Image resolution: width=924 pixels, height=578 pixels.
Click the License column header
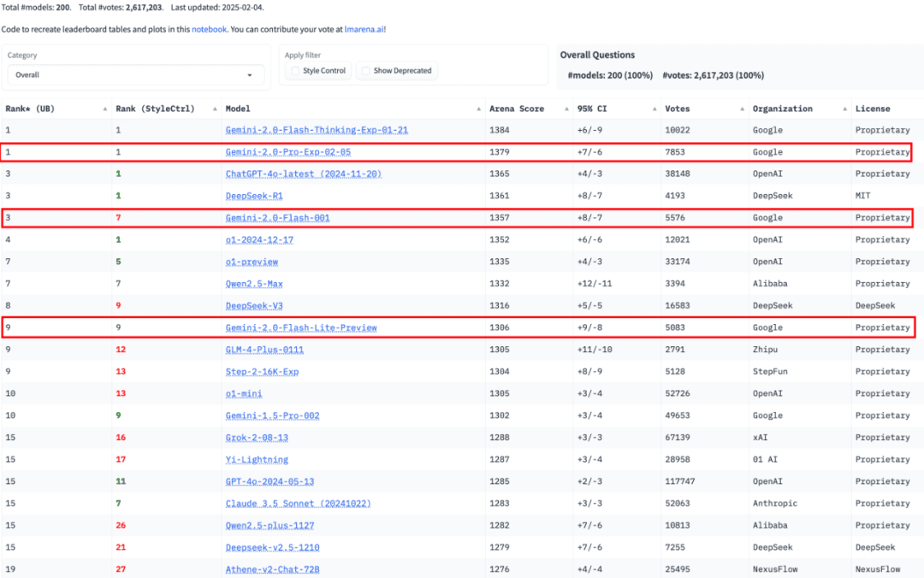tap(873, 109)
